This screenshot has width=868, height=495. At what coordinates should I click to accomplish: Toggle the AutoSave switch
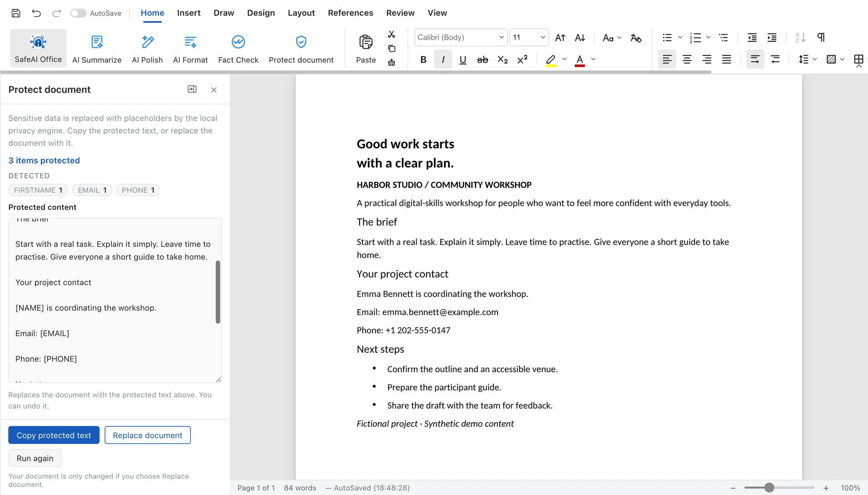pyautogui.click(x=78, y=13)
